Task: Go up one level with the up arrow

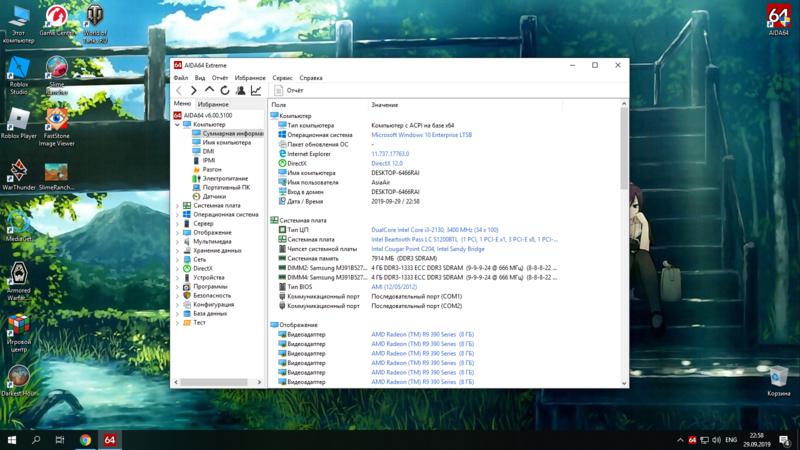Action: point(209,90)
